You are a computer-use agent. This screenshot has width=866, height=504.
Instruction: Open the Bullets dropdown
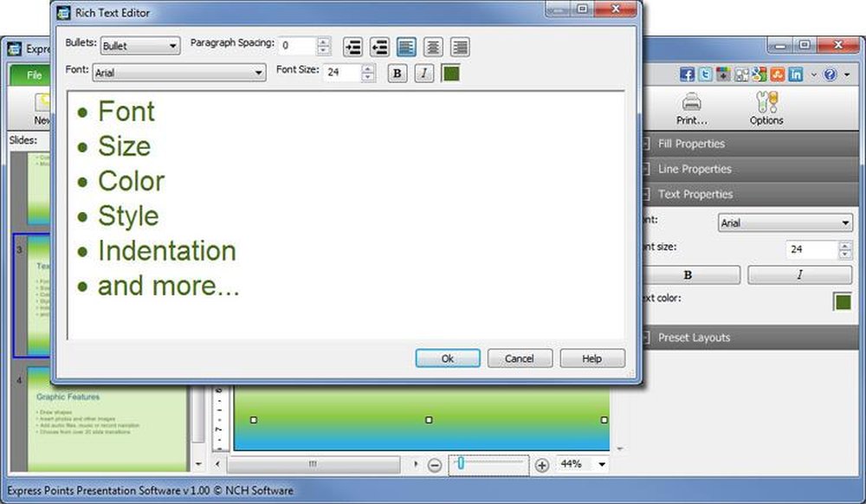pos(139,46)
